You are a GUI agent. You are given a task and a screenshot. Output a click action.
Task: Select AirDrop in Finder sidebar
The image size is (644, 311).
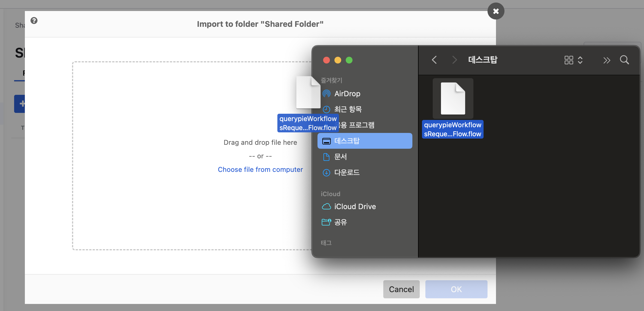(347, 94)
